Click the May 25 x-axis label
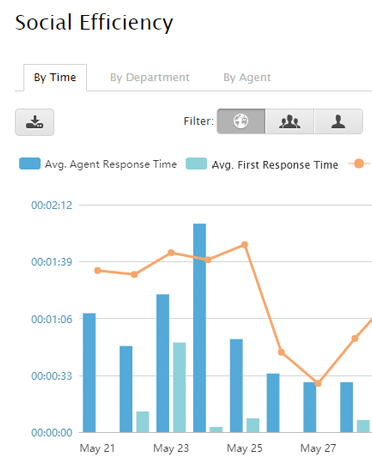372x466 pixels. tap(245, 448)
